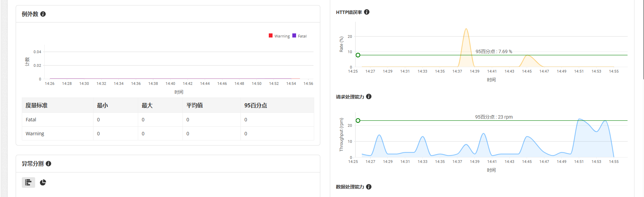The height and width of the screenshot is (197, 644).
Task: Click the 平均值 column header
Action: coord(211,105)
